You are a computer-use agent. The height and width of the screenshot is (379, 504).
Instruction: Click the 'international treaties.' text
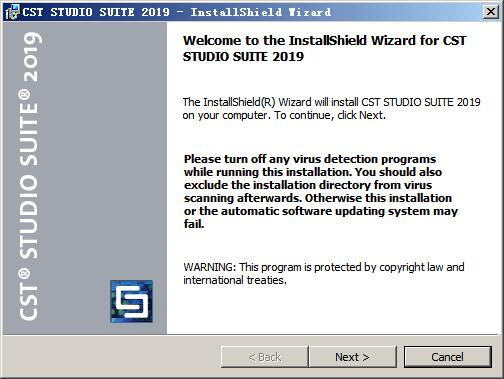235,280
